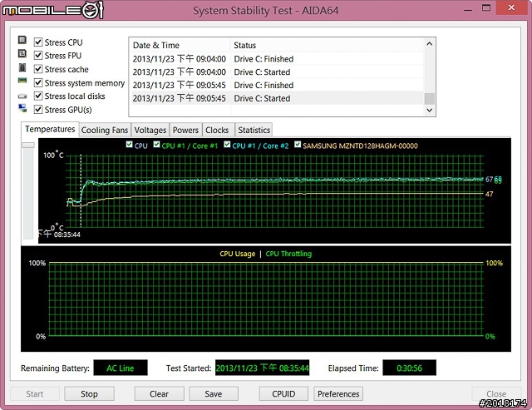532x410 pixels.
Task: Open the Clocks tab
Action: 217,130
